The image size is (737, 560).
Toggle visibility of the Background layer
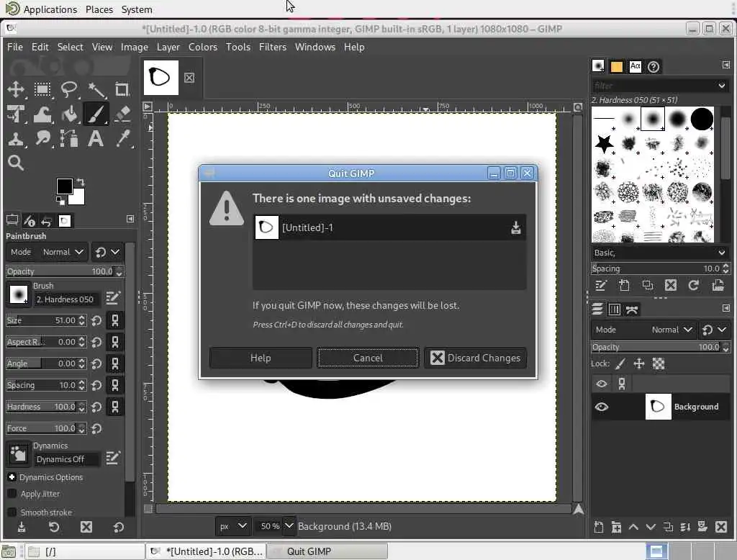601,407
